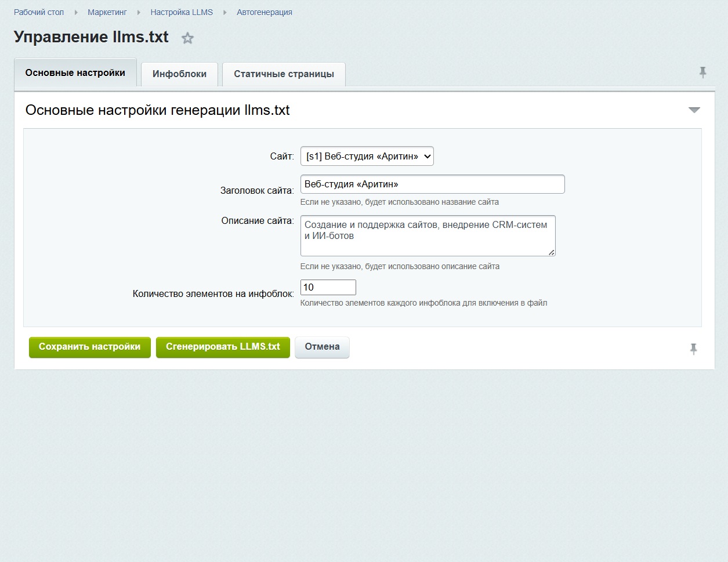The height and width of the screenshot is (562, 728).
Task: Click the Автогенерация breadcrumb item
Action: [265, 12]
